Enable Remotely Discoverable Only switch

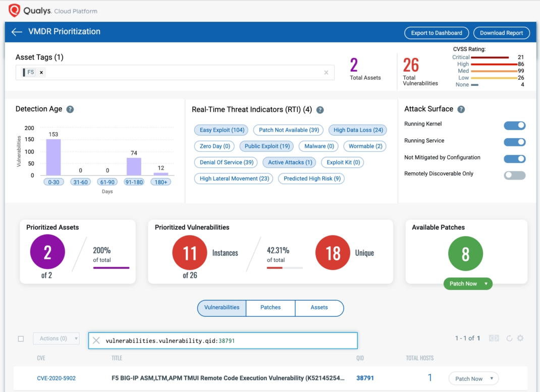point(515,175)
